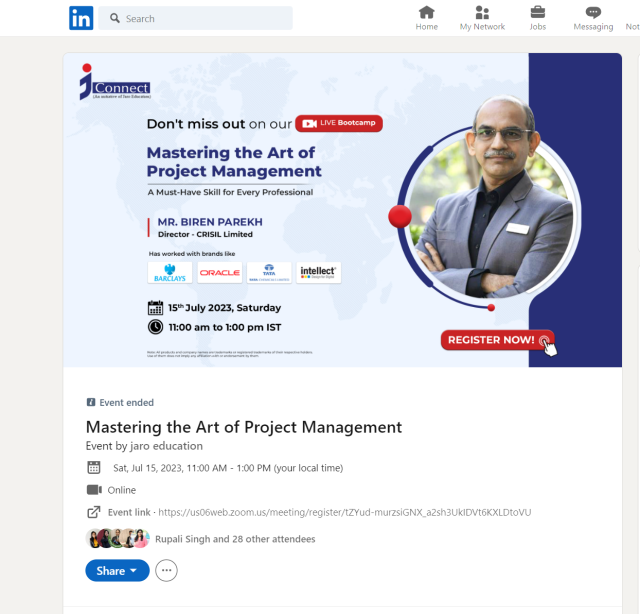Click attendee profile pictures cluster

118,538
